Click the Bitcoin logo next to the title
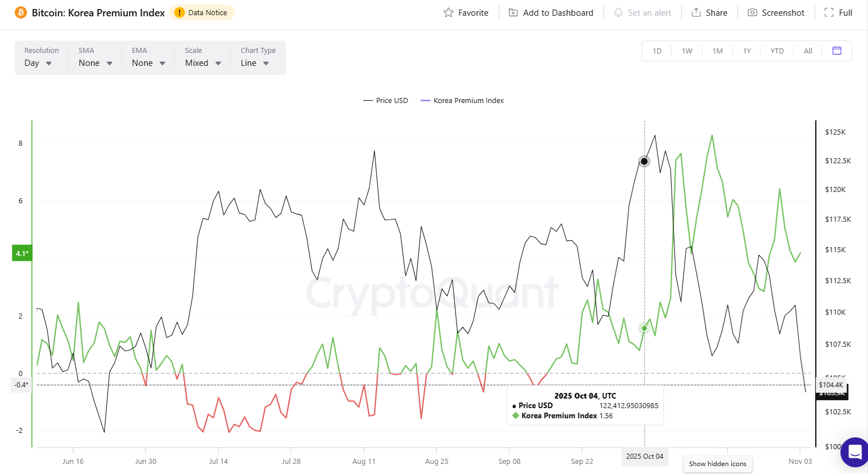Image resolution: width=868 pixels, height=474 pixels. [x=21, y=12]
